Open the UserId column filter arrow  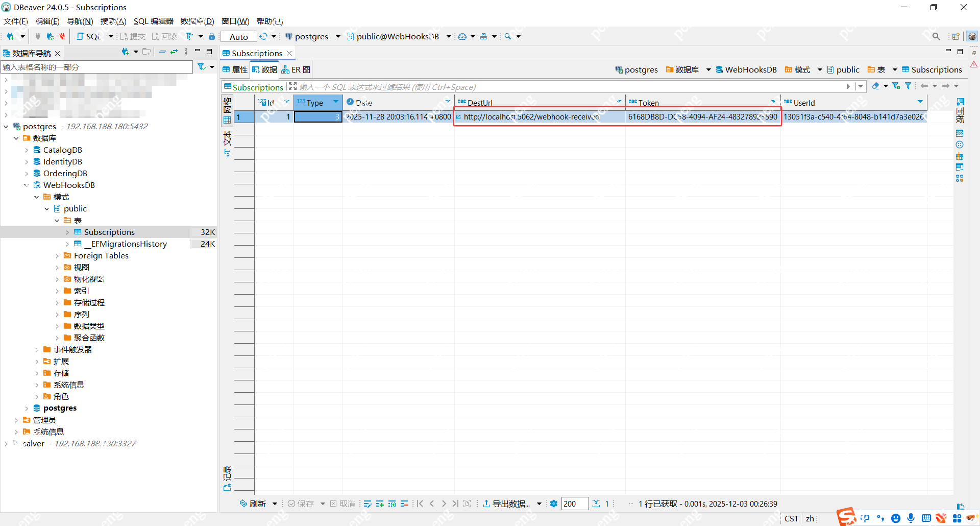[920, 102]
